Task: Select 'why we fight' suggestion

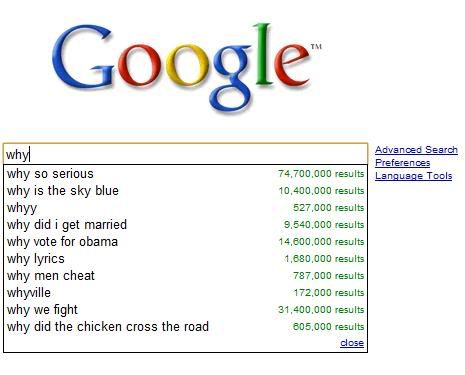Action: 185,310
